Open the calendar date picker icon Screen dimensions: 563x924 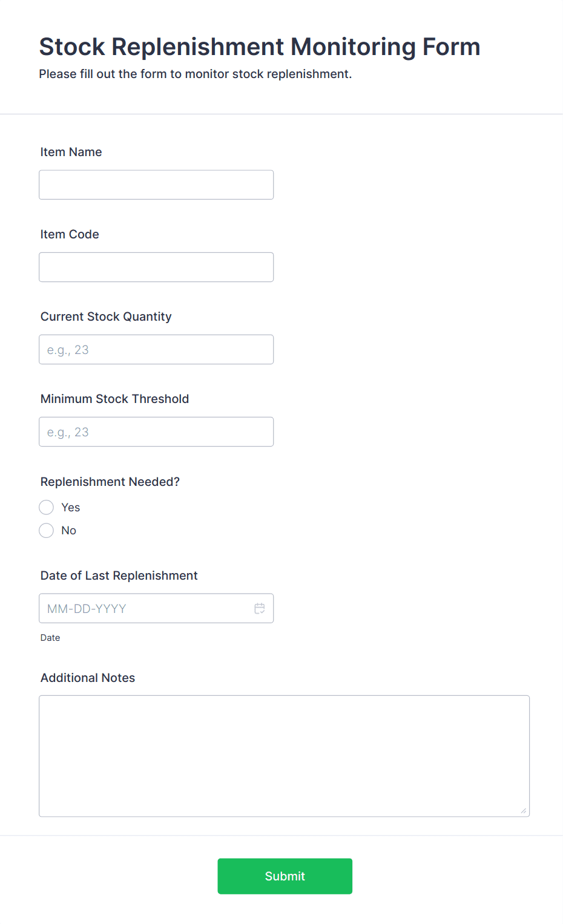(260, 608)
